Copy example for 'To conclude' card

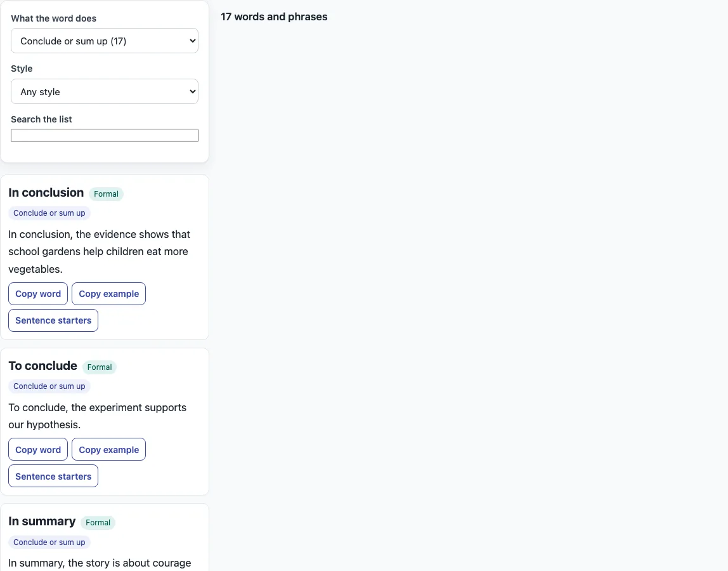(108, 449)
